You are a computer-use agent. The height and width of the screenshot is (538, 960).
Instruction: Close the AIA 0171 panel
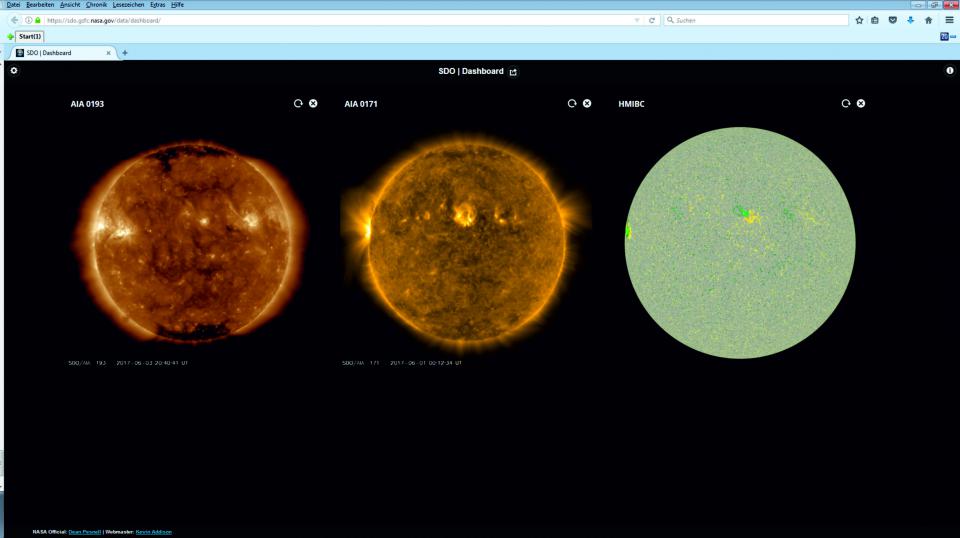point(587,104)
